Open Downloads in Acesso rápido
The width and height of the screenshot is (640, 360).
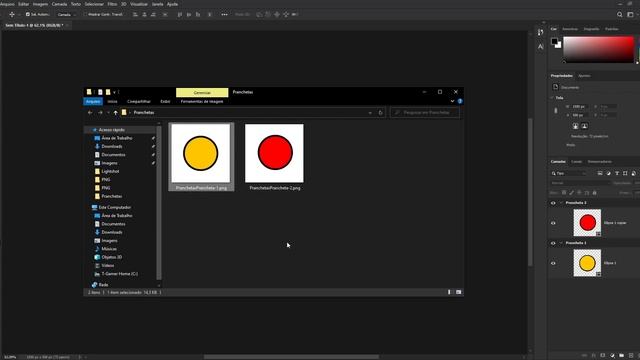point(112,146)
